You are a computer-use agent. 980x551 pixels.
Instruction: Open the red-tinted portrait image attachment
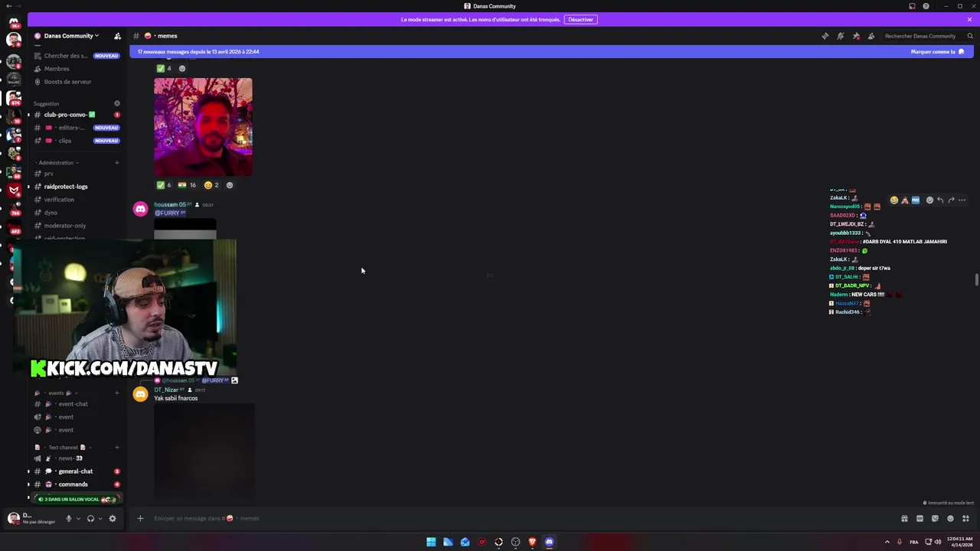(x=203, y=127)
